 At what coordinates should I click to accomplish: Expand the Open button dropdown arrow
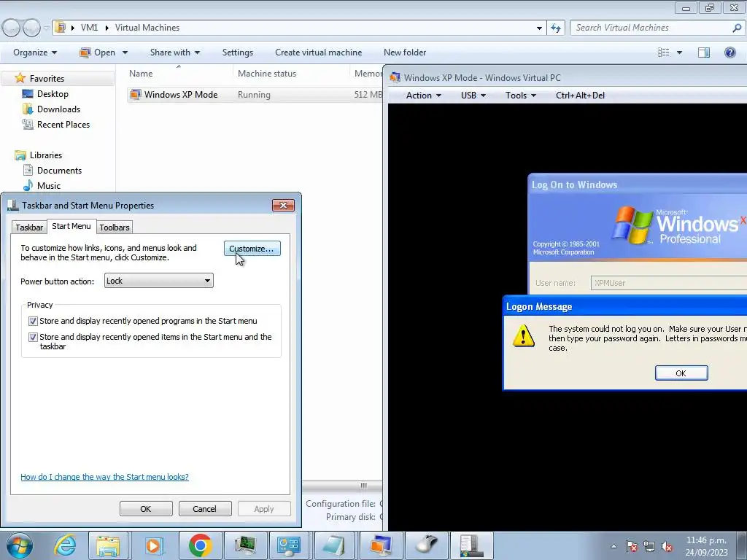coord(125,52)
